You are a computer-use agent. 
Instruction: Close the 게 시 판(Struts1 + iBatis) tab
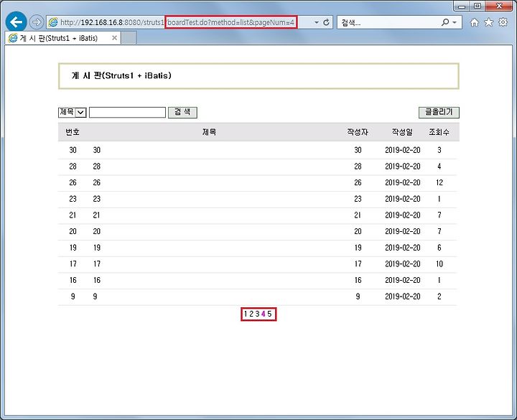point(114,37)
